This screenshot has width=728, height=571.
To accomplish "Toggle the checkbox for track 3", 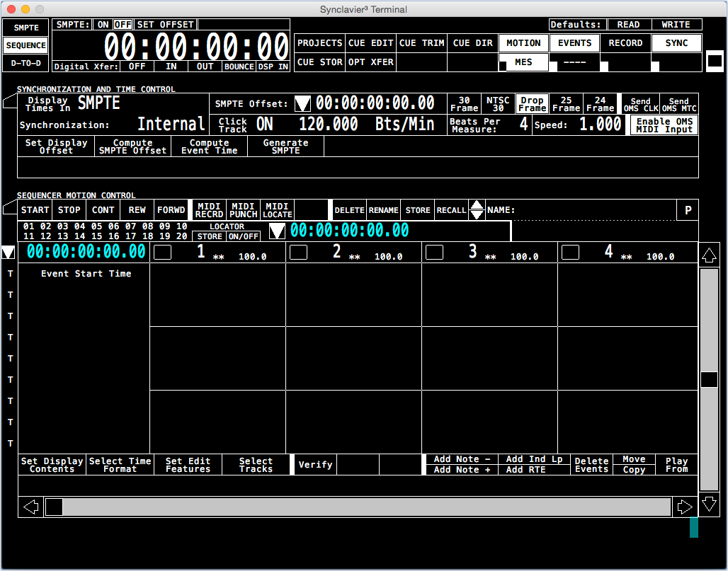I will [x=434, y=253].
